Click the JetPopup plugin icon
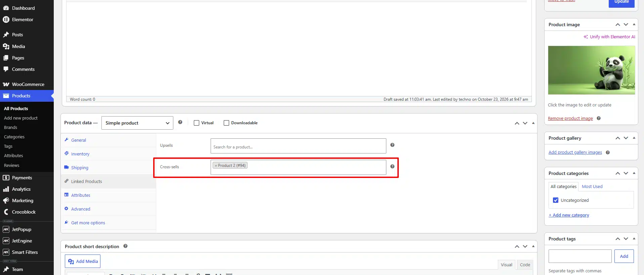The height and width of the screenshot is (275, 644). tap(6, 229)
